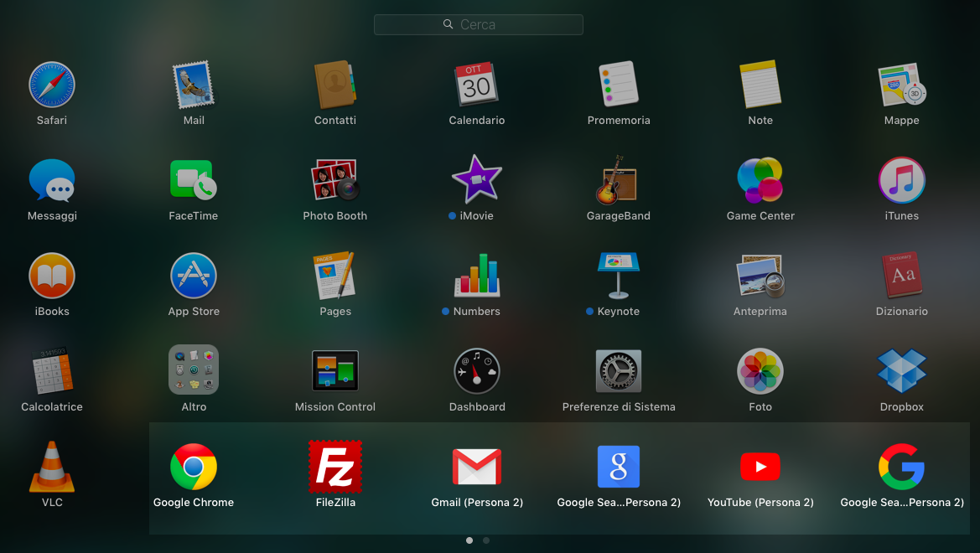Launch the Anteprima app

click(x=760, y=276)
